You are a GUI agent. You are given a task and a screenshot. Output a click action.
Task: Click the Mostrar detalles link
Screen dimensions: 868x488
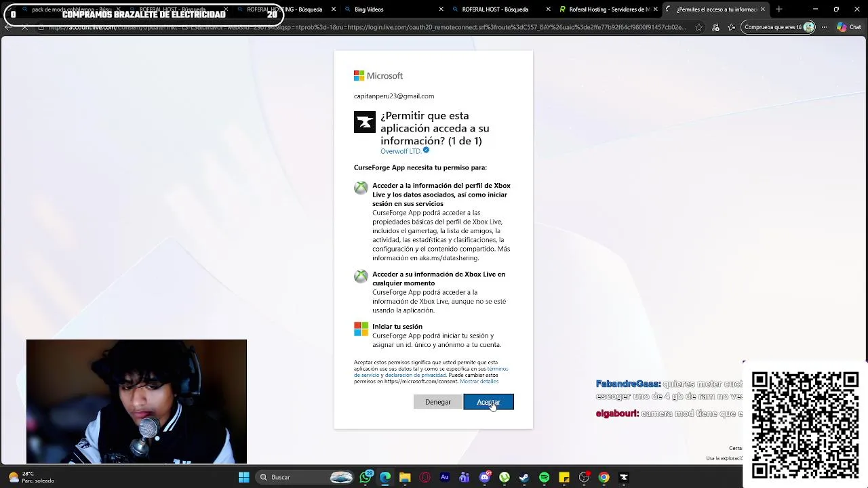(x=479, y=381)
